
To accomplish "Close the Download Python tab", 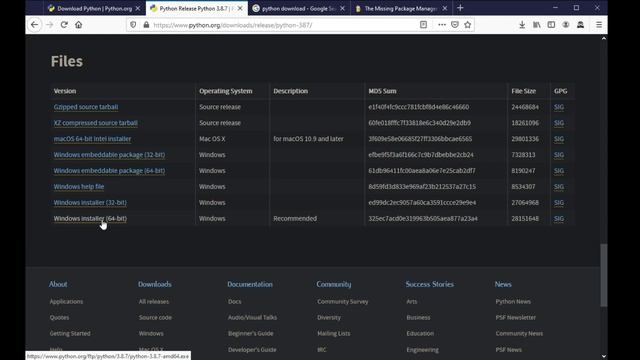I will pos(138,8).
